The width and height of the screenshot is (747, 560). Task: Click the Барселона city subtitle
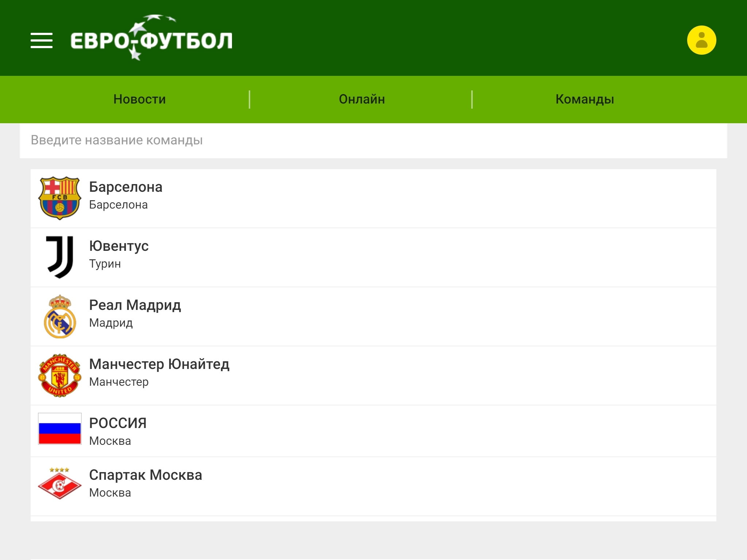coord(119,205)
